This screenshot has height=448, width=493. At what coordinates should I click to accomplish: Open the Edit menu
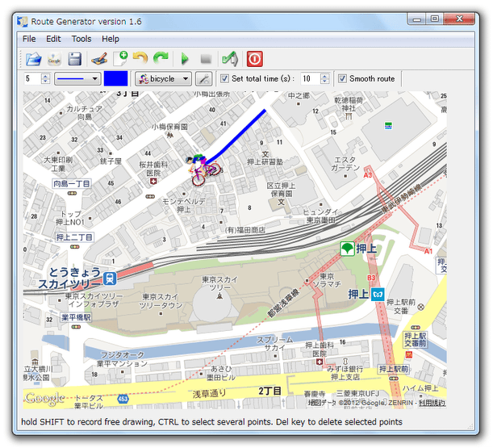[53, 39]
